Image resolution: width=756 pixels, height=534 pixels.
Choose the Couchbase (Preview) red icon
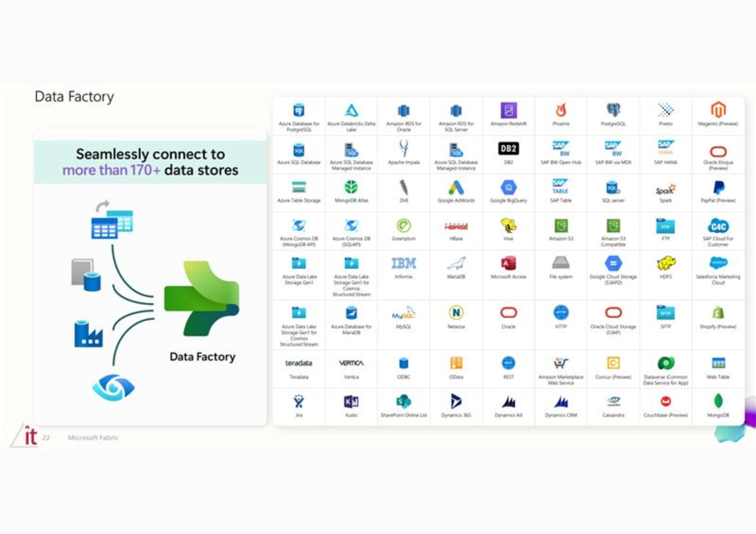click(x=666, y=401)
